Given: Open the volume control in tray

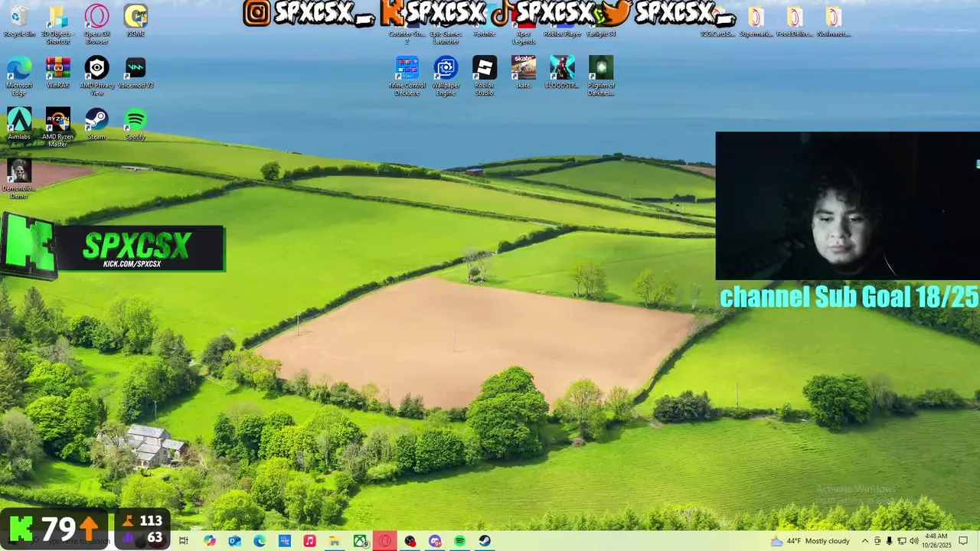Looking at the screenshot, I should 913,541.
